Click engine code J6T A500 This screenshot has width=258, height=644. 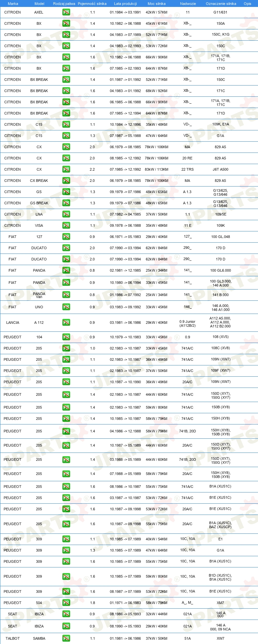point(220,169)
